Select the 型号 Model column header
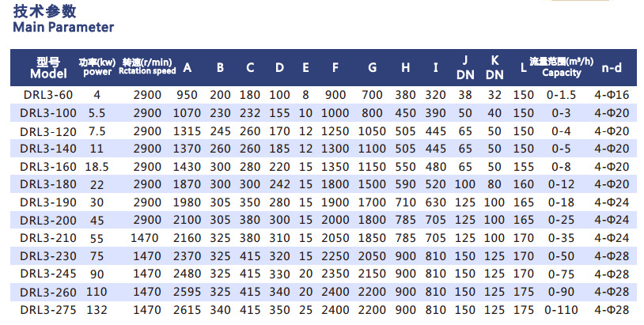 coord(48,67)
